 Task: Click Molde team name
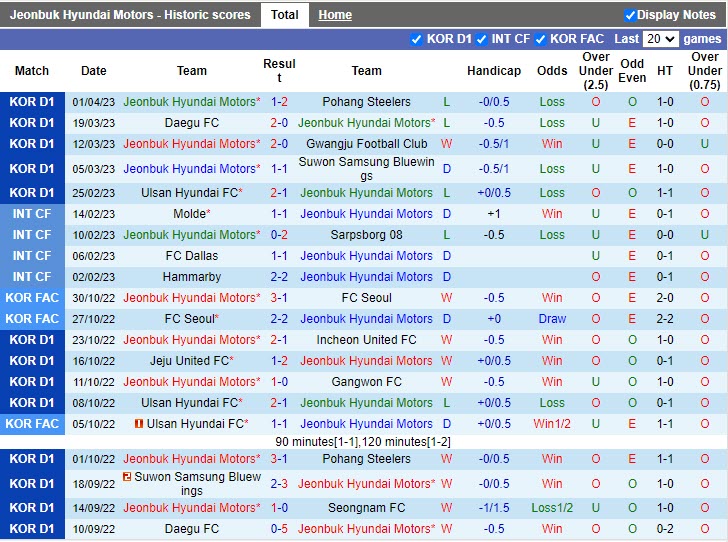191,214
